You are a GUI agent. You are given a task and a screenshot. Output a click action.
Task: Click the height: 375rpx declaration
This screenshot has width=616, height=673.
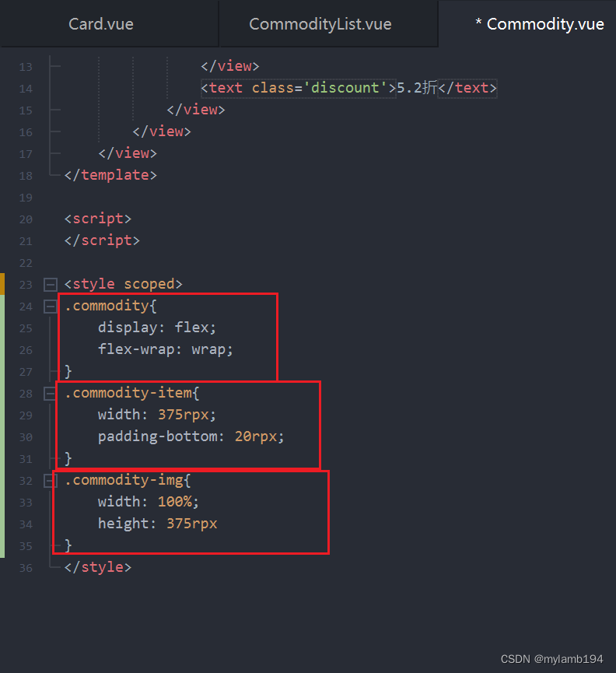click(x=157, y=524)
